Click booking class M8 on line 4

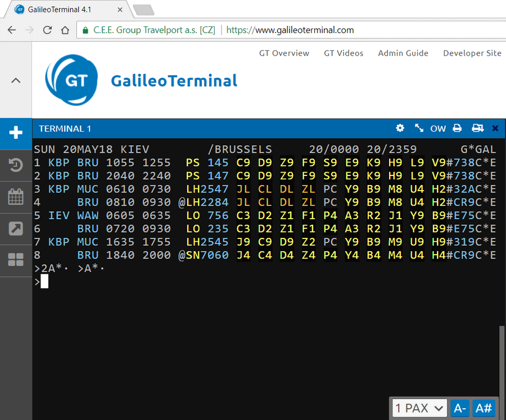point(395,202)
